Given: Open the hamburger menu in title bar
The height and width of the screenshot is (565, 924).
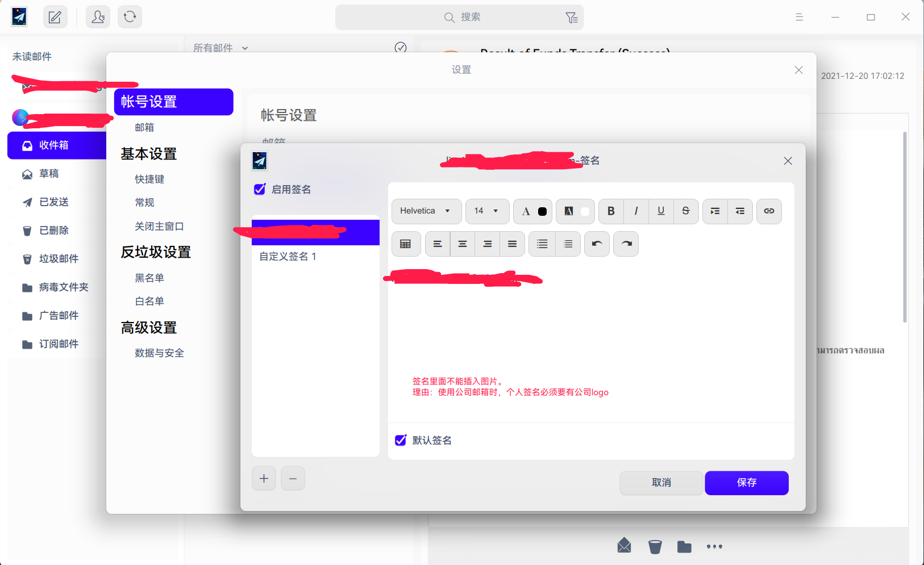Looking at the screenshot, I should tap(799, 17).
